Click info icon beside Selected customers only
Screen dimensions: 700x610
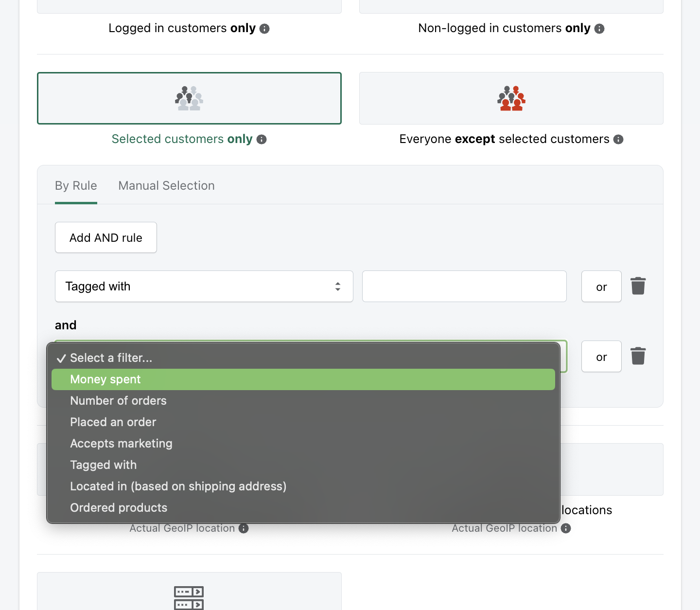pos(262,140)
